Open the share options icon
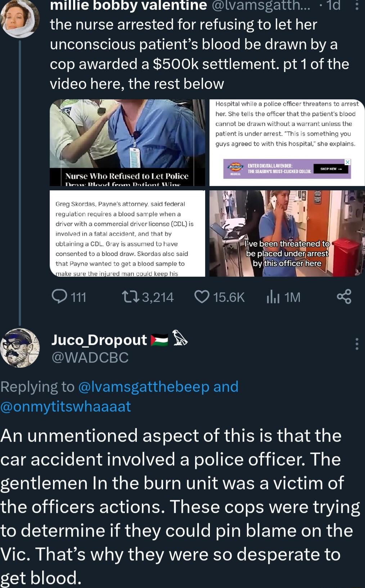Screen dimensions: 365x588 343,297
